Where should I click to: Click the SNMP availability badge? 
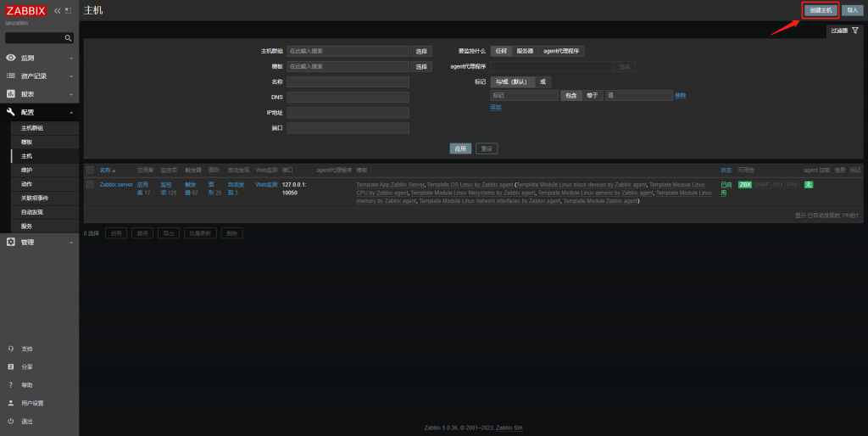[x=762, y=184]
